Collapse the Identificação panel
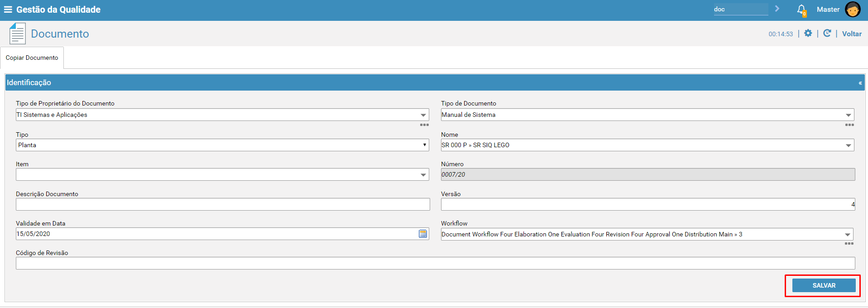868x308 pixels. pyautogui.click(x=860, y=83)
